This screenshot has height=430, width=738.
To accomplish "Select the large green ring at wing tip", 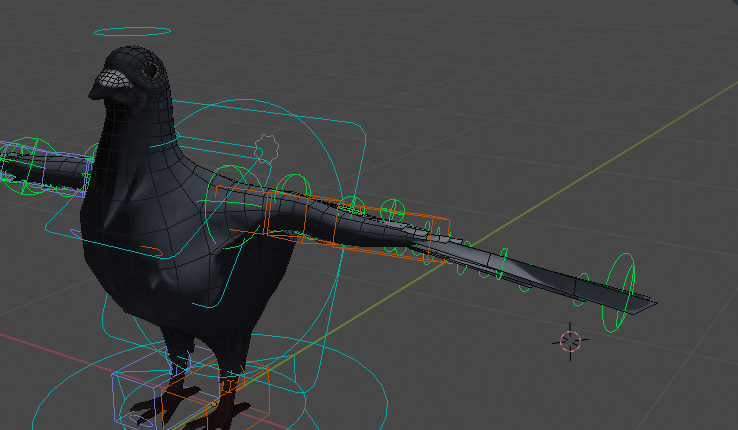I will click(619, 293).
